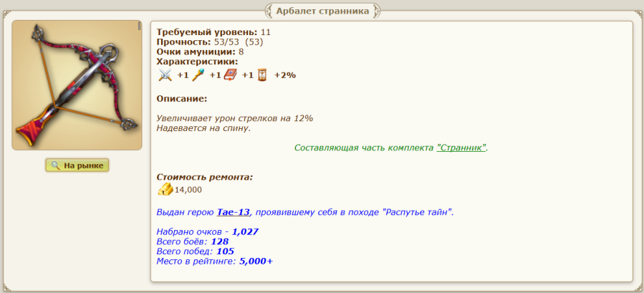Screen dimensions: 644x293
Task: Click the Место в рейтинге: 5,000+ line
Action: [x=215, y=261]
